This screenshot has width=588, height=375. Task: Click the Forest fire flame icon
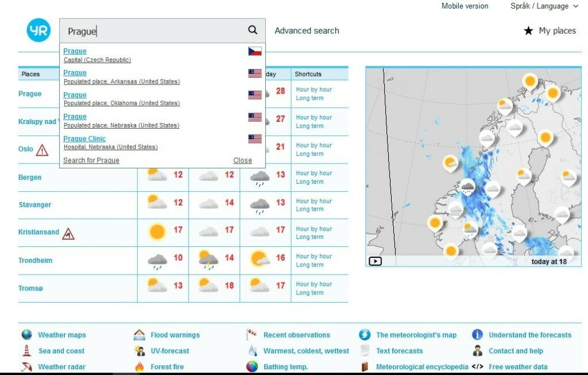(x=140, y=366)
